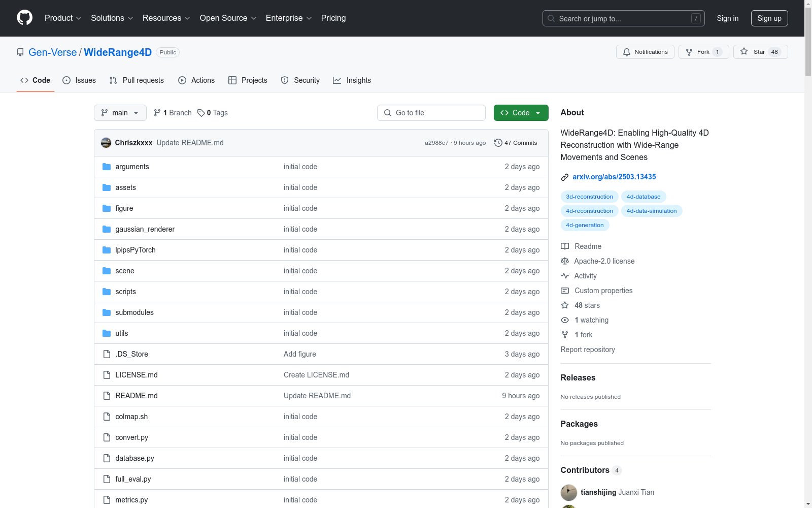Image resolution: width=812 pixels, height=508 pixels.
Task: Click the Actions play icon
Action: coord(182,80)
